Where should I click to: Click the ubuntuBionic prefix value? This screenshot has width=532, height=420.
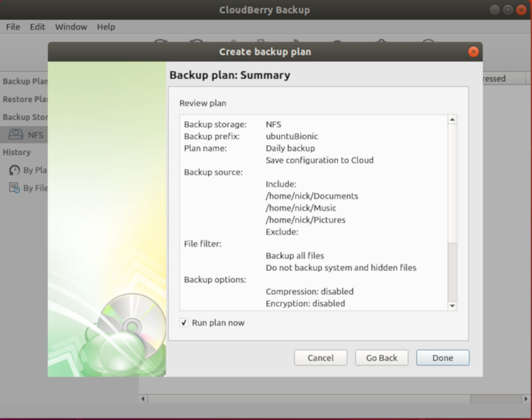(x=292, y=136)
